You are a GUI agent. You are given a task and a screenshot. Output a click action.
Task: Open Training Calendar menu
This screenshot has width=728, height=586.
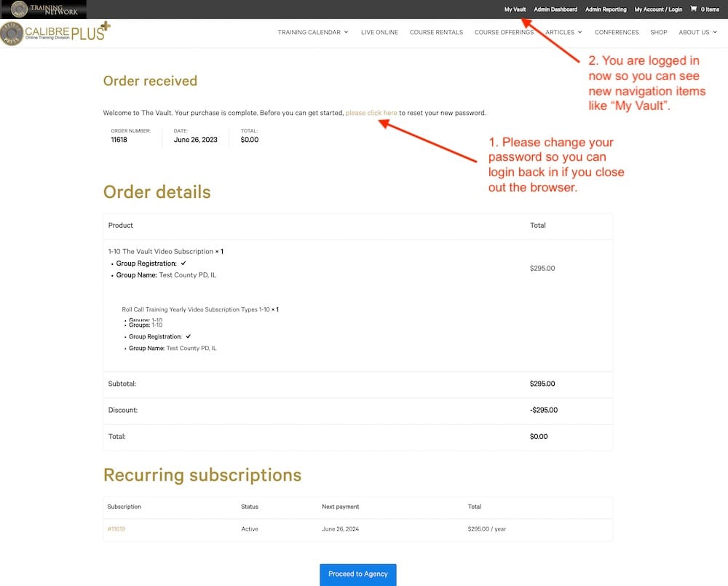(309, 32)
